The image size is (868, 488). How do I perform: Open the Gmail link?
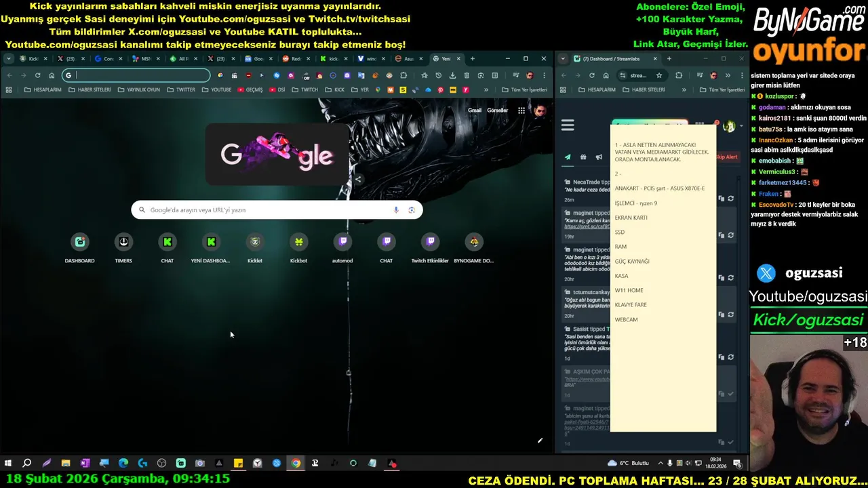475,110
